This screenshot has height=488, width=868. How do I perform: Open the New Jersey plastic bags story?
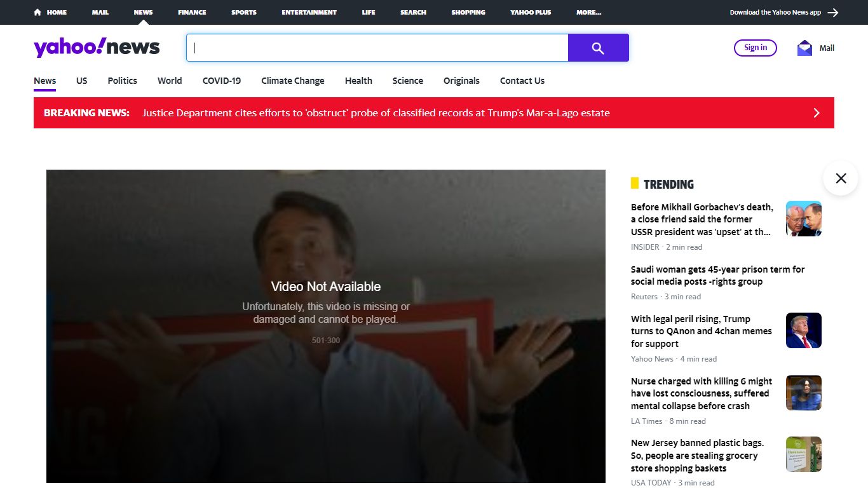[x=698, y=456]
